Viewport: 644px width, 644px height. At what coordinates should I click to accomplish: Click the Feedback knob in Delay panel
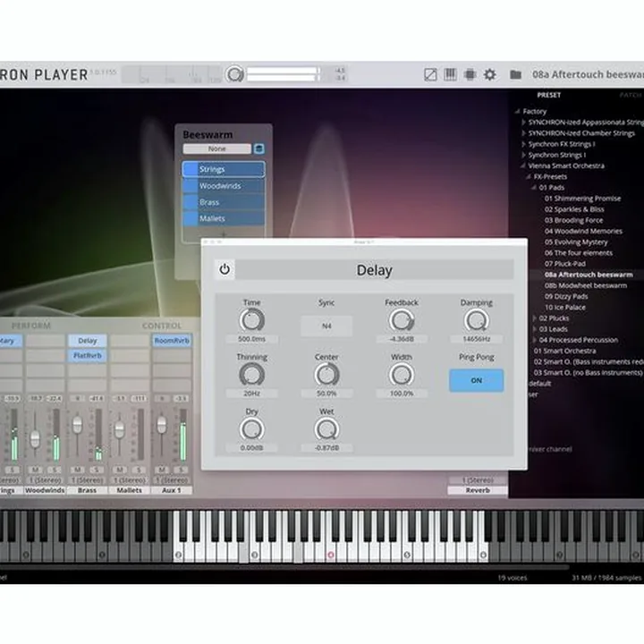pos(402,320)
